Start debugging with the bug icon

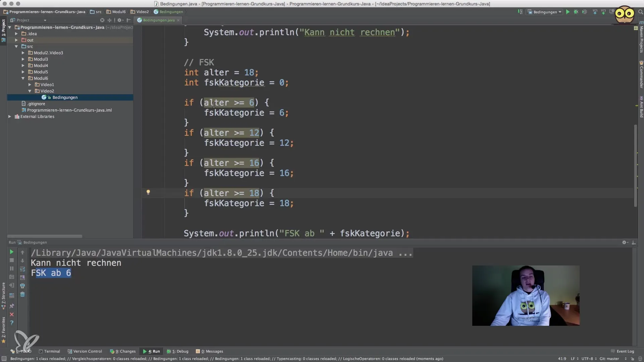coord(576,12)
